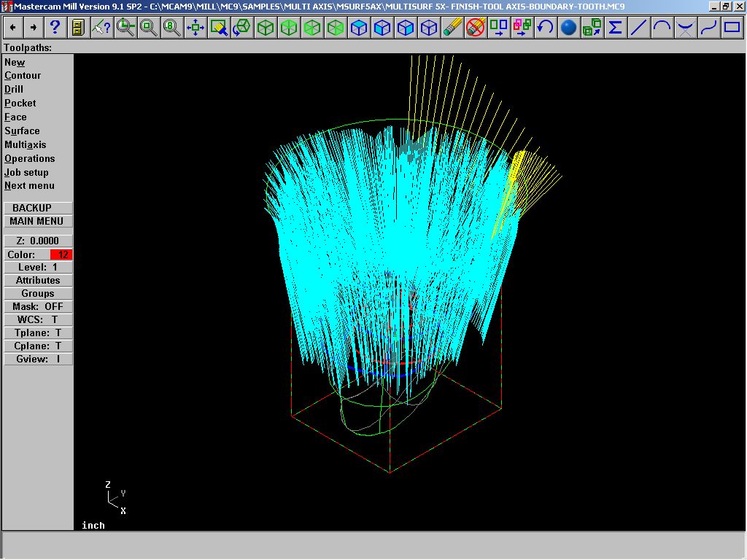
Task: Set Cplane with blue cube cyan side face
Action: click(406, 28)
